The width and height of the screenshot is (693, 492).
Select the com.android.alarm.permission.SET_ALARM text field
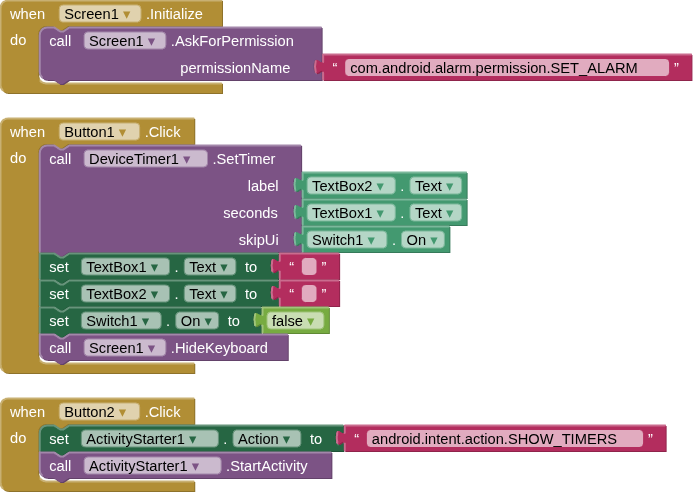[506, 68]
